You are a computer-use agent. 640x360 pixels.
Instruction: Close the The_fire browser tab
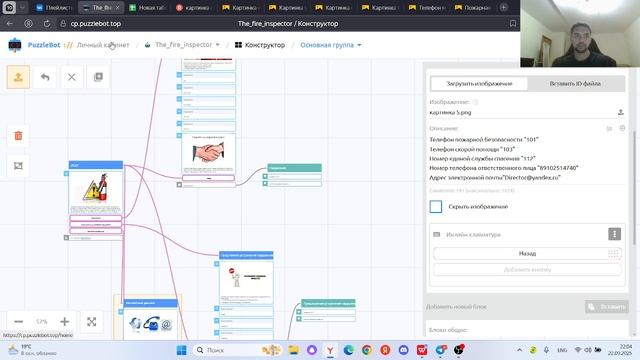[x=118, y=7]
